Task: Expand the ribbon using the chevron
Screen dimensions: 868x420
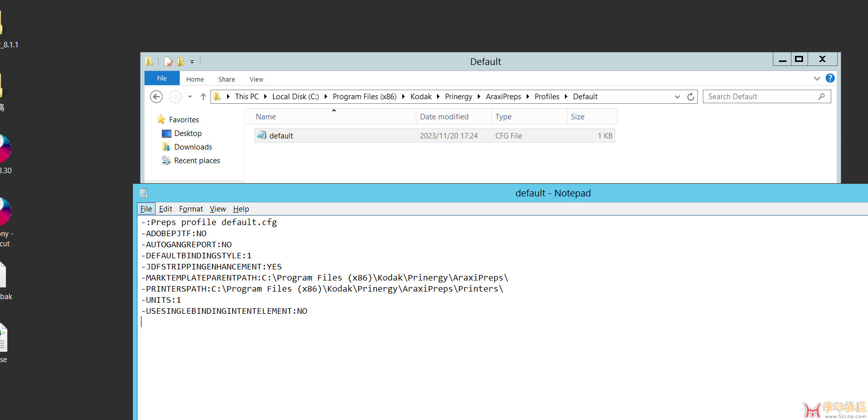Action: point(817,79)
